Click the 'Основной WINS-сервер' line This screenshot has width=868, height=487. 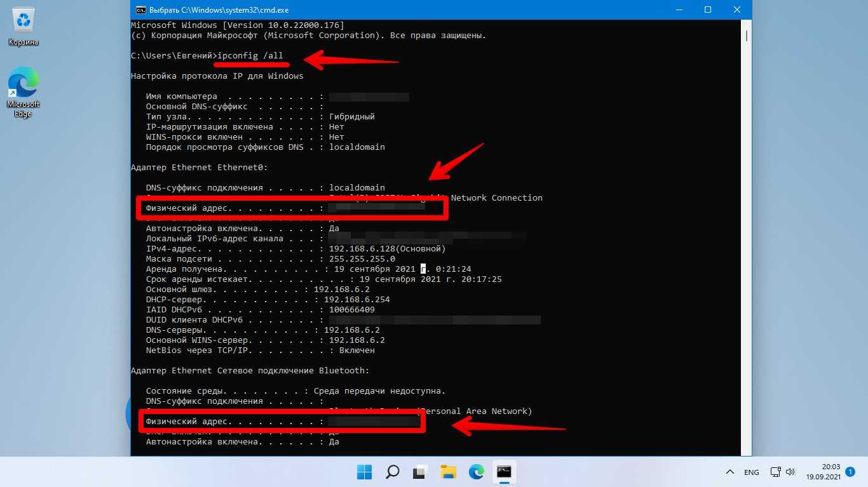click(265, 340)
